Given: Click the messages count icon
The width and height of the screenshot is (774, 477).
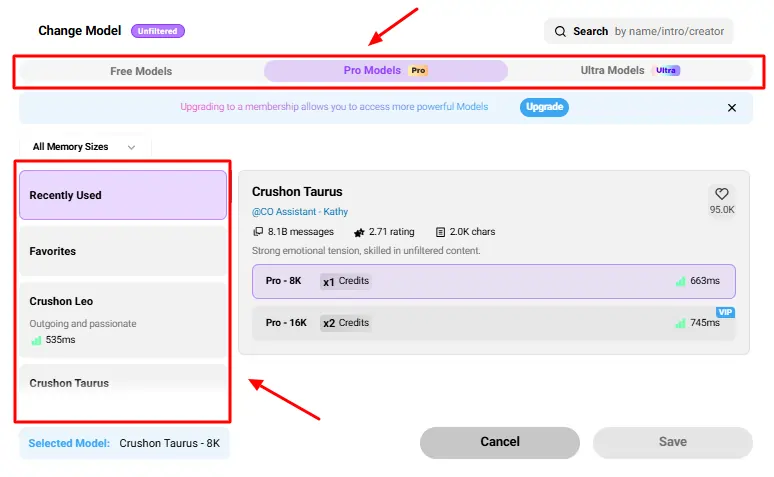Looking at the screenshot, I should pyautogui.click(x=258, y=232).
